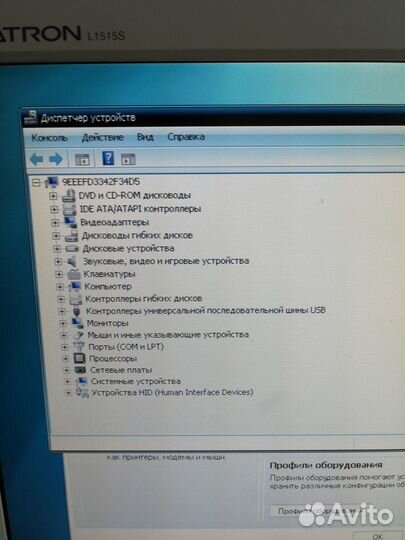The image size is (405, 540).
Task: Click the IDE ATA/ATAPI контроллеры icon
Action: coord(70,209)
